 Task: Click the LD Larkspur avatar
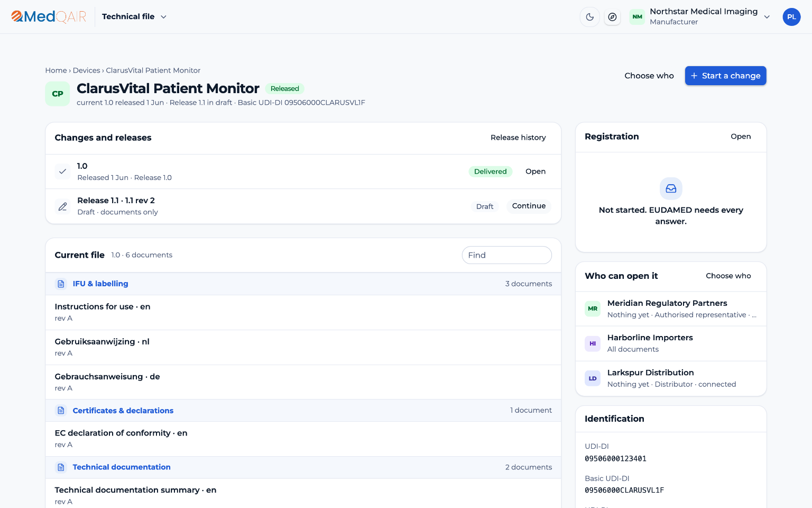click(x=593, y=378)
